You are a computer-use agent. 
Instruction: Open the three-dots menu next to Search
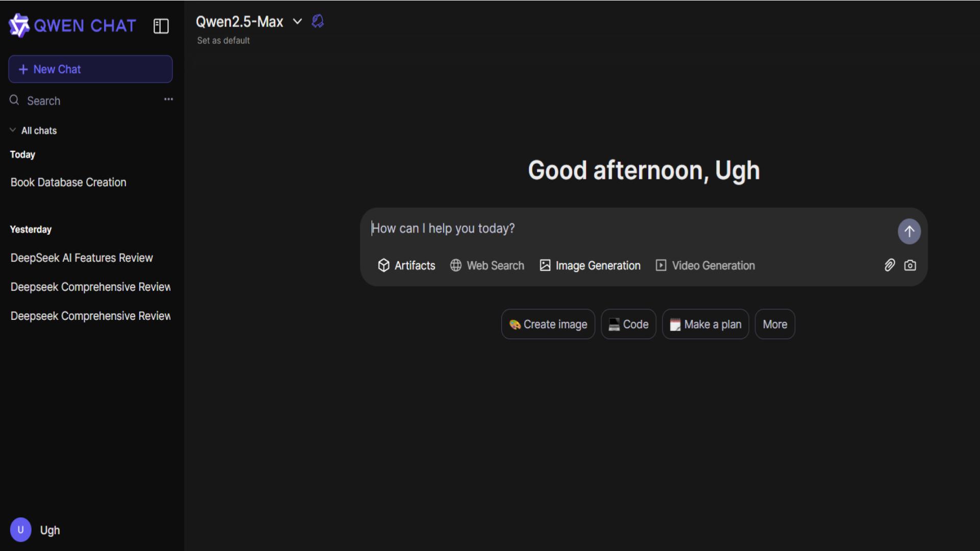[x=168, y=99]
